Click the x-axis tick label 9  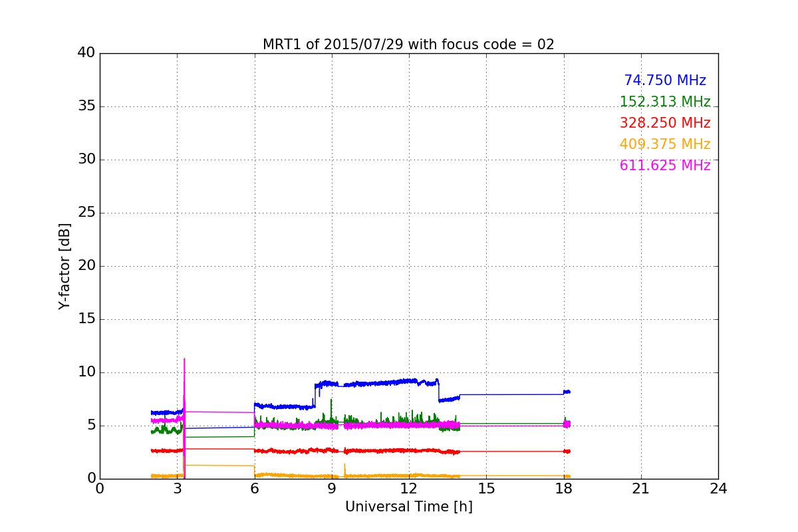point(332,489)
